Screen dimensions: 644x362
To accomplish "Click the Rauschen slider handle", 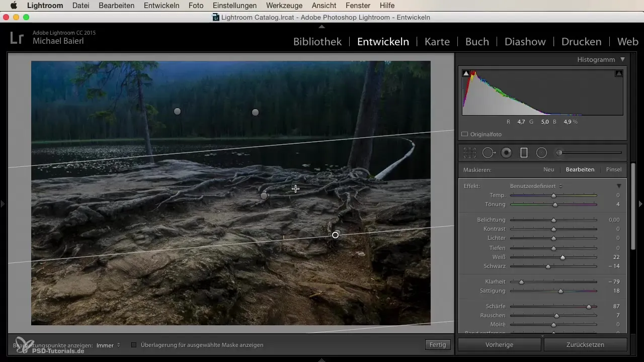I will [x=556, y=316].
